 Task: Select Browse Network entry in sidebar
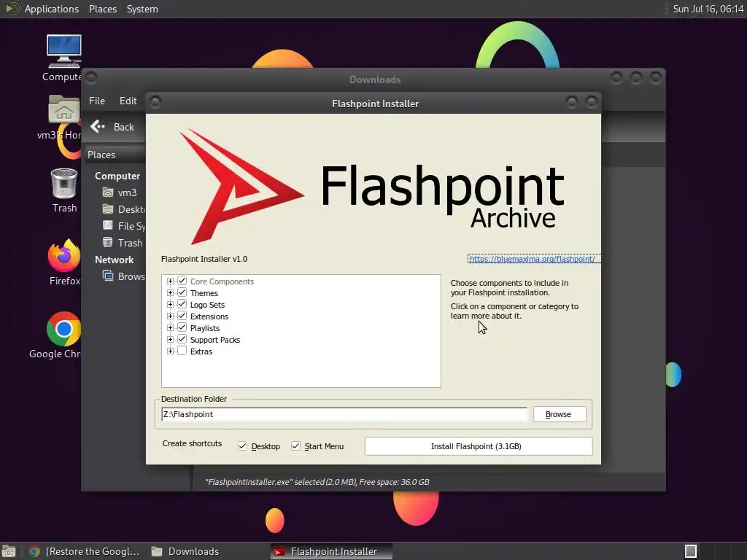[123, 276]
